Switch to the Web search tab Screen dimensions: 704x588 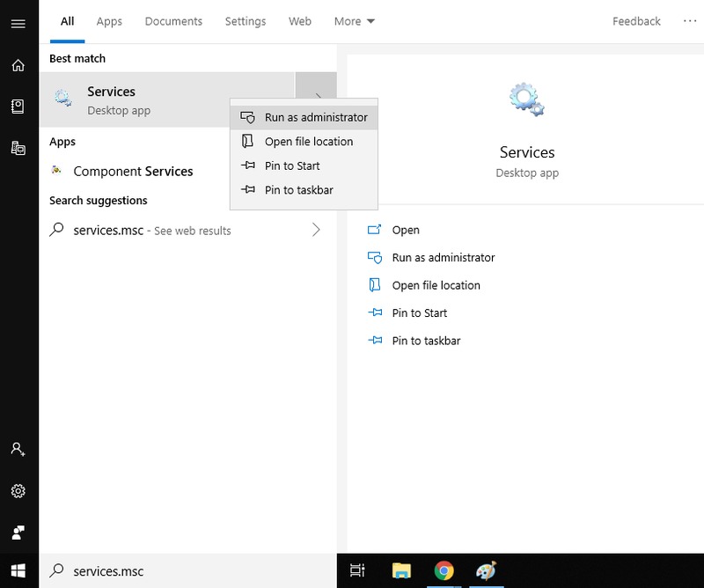300,21
